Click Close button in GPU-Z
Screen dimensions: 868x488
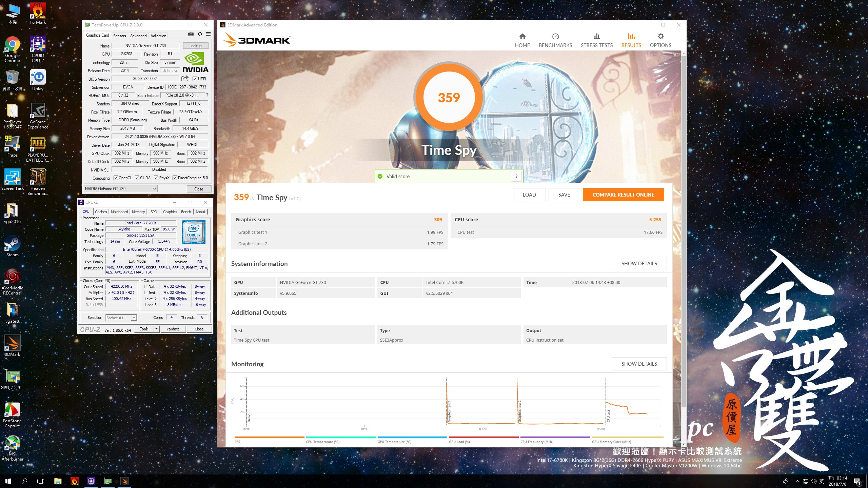click(199, 189)
